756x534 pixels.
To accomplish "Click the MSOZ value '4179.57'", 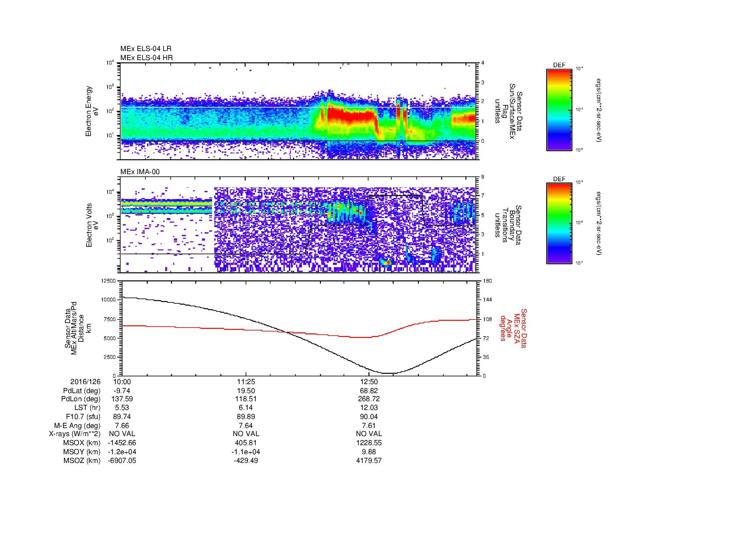I will coord(369,461).
